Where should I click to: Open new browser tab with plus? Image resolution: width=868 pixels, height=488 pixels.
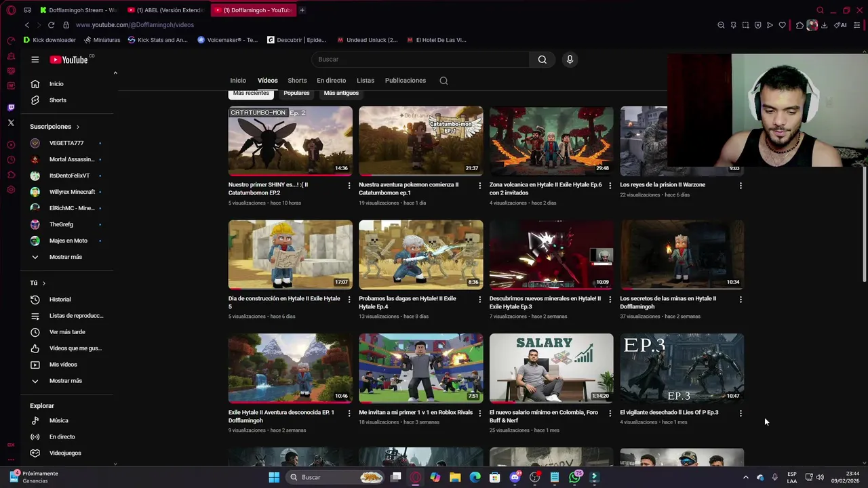[x=302, y=10]
